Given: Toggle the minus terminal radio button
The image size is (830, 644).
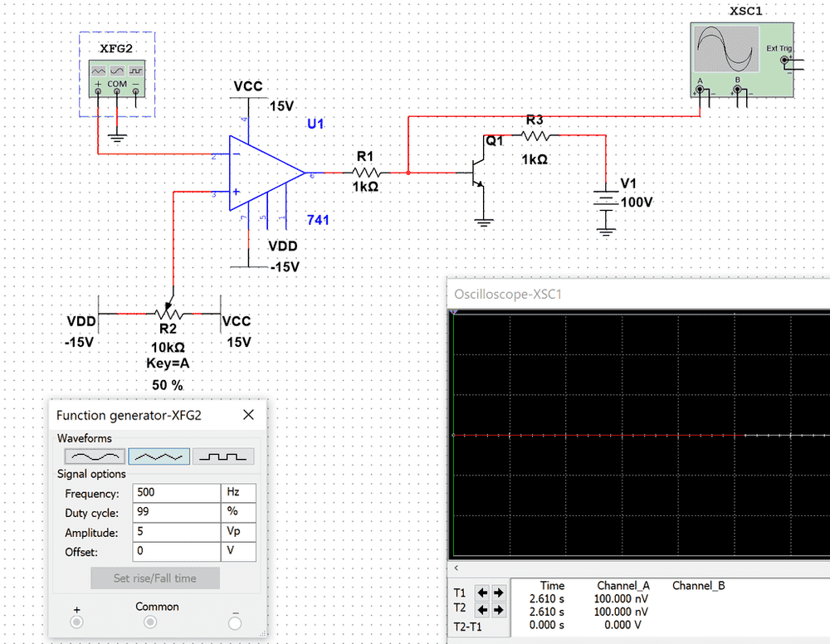Looking at the screenshot, I should tap(235, 622).
